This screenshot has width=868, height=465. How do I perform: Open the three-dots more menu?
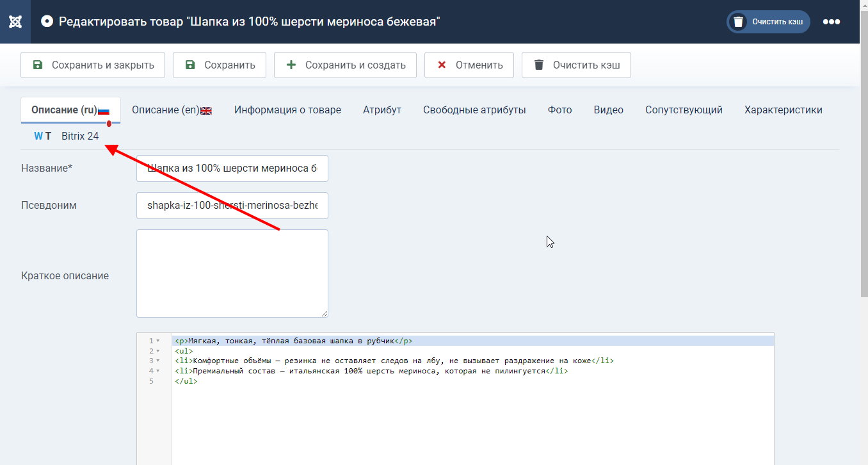[x=831, y=22]
